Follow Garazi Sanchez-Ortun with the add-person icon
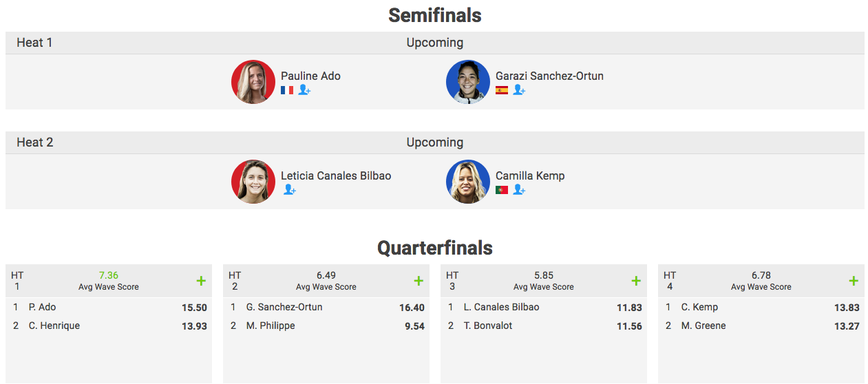868x384 pixels. click(519, 90)
